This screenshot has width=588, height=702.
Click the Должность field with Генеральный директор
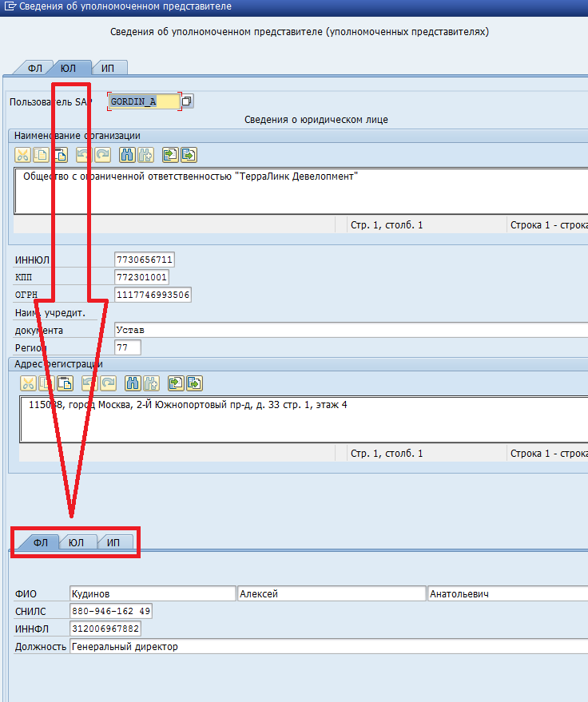(x=320, y=646)
